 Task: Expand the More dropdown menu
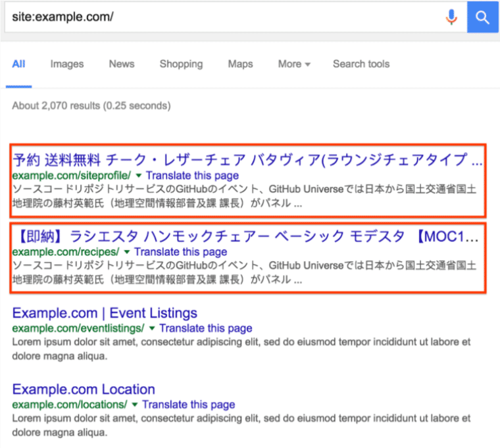(294, 64)
